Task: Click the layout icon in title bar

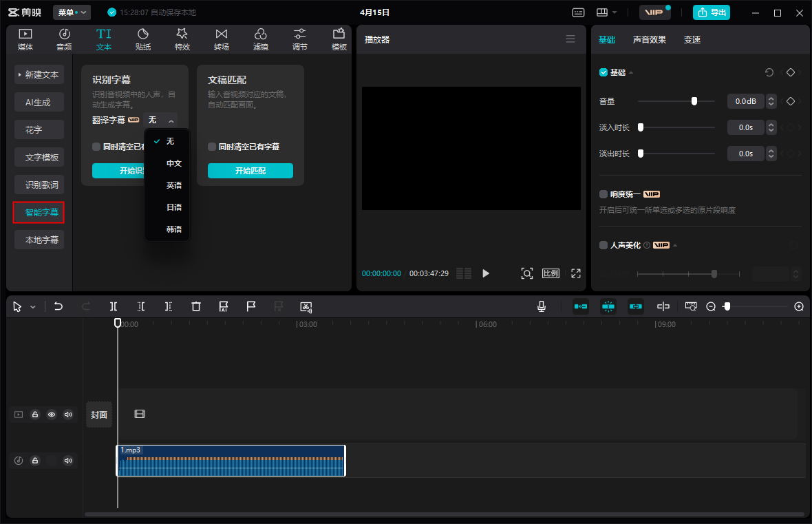Action: tap(601, 12)
